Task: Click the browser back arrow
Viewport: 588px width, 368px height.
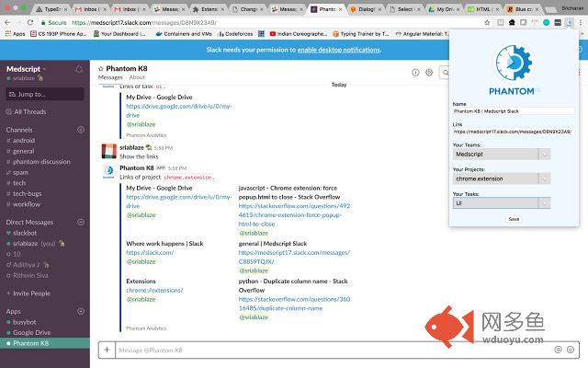Action: coord(7,22)
